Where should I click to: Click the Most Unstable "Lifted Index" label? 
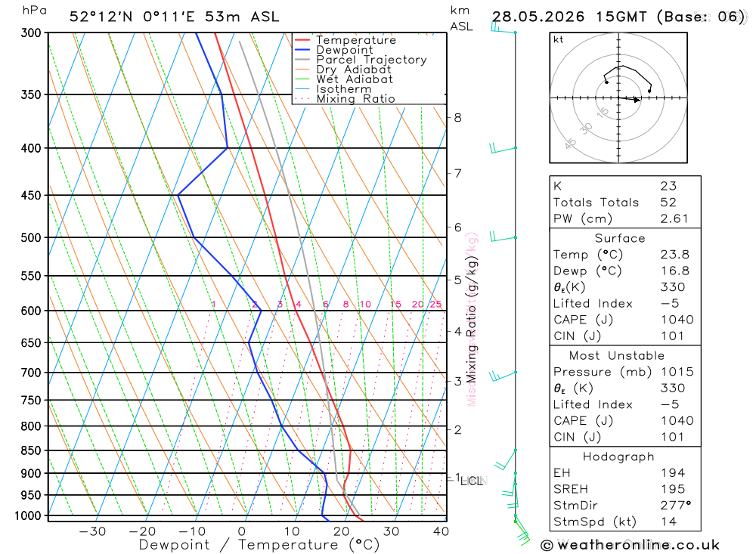tap(593, 404)
